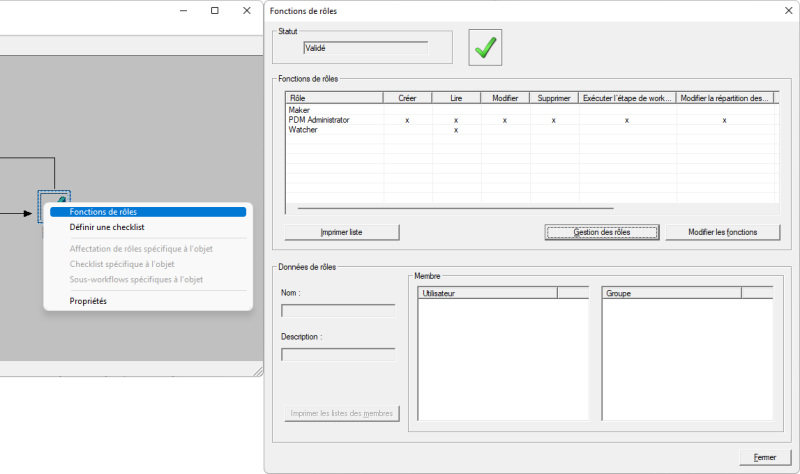Close the Fonctions de rôles dialog
The image size is (800, 474).
tap(788, 11)
